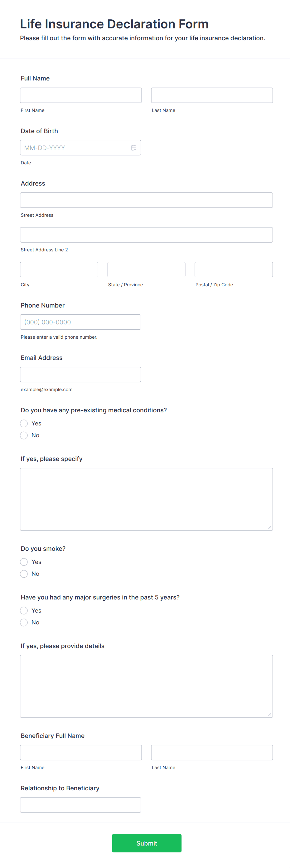Click the First Name field under Full Name

80,95
